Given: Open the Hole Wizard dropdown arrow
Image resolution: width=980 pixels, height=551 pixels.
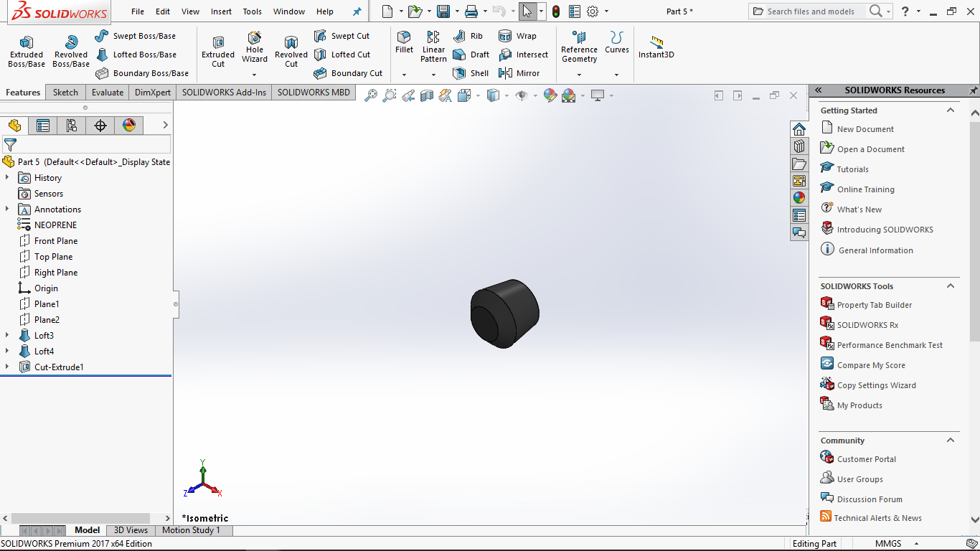Looking at the screenshot, I should [x=255, y=75].
